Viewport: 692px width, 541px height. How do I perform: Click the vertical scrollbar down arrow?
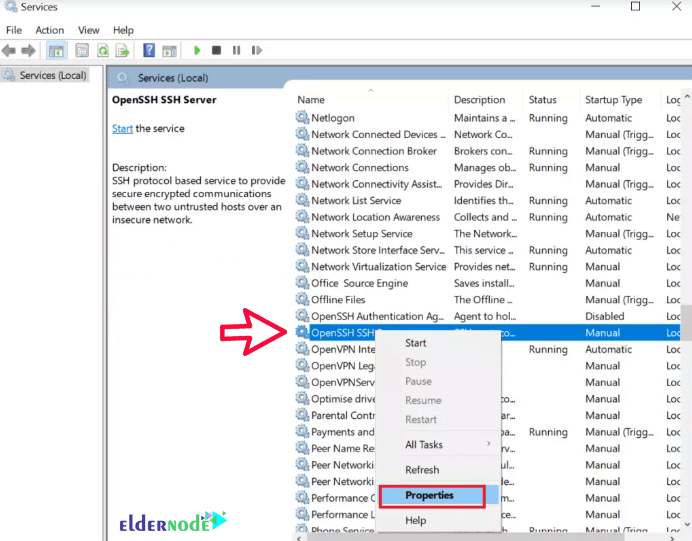(x=687, y=525)
